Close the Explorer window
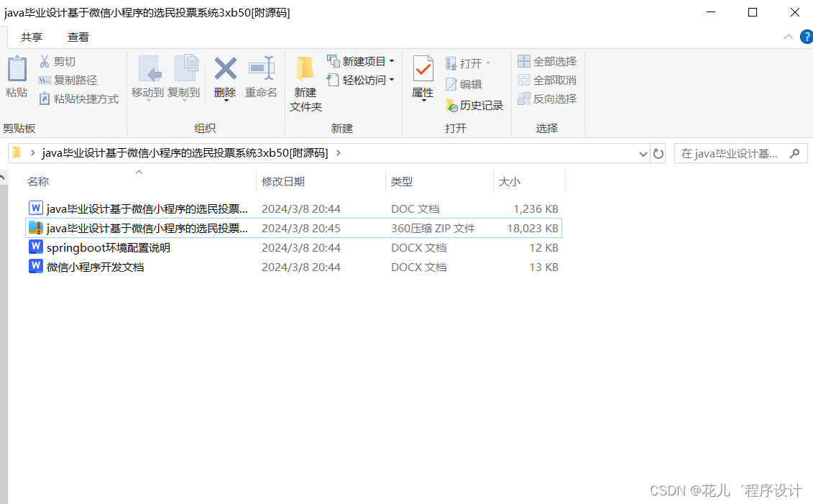 795,12
